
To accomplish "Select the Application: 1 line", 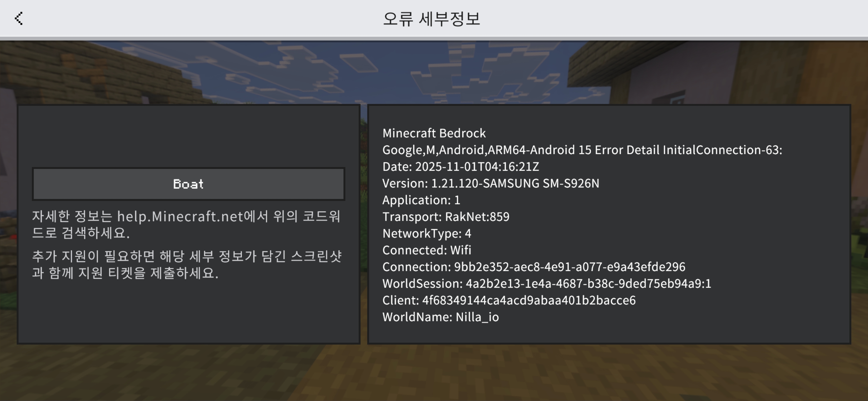I will [x=421, y=200].
